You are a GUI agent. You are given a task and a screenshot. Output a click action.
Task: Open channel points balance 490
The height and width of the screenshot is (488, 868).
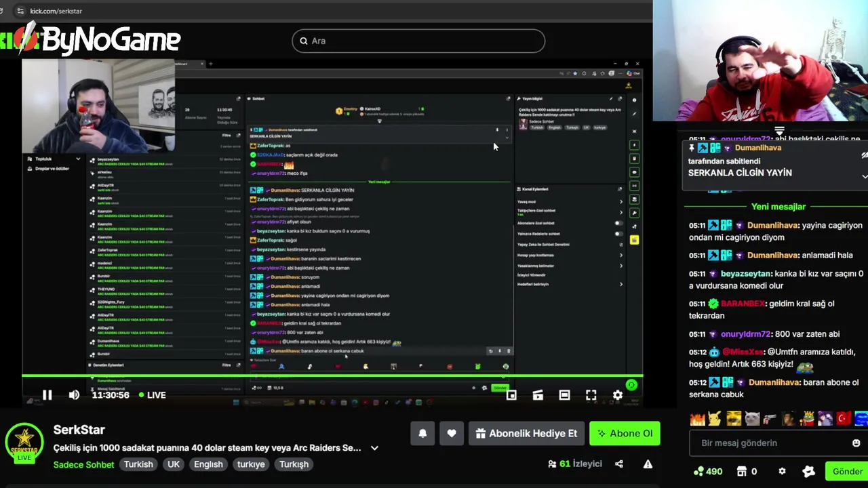pyautogui.click(x=708, y=471)
